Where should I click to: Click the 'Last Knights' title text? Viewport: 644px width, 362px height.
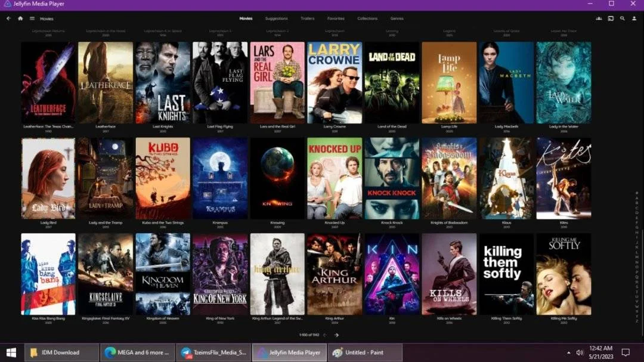point(163,126)
